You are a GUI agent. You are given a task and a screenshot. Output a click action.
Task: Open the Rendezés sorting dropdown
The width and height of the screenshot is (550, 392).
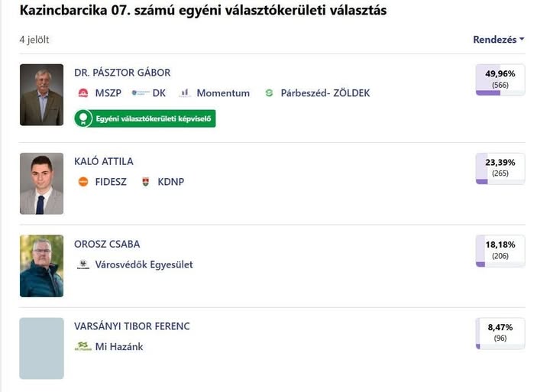[498, 40]
